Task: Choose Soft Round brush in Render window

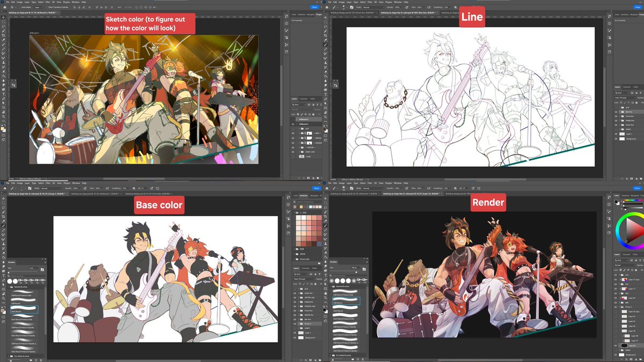Action: pos(346,300)
